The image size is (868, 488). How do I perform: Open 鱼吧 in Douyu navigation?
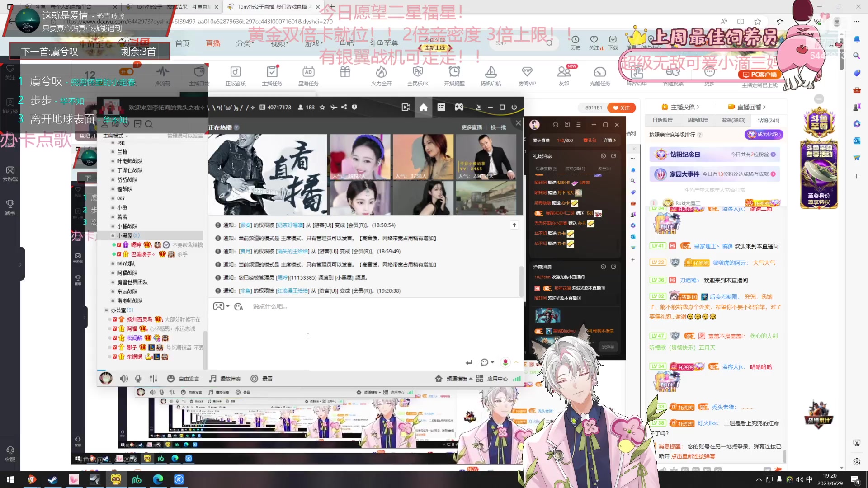(347, 43)
